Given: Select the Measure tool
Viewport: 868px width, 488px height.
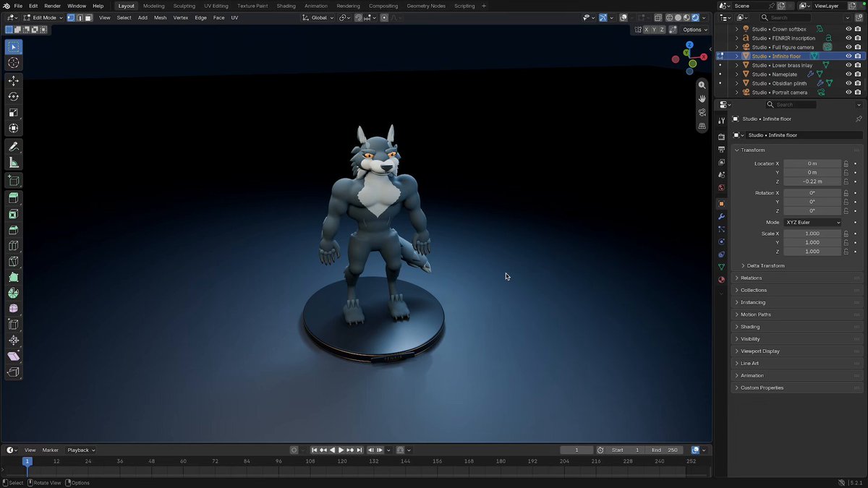Looking at the screenshot, I should click(13, 163).
